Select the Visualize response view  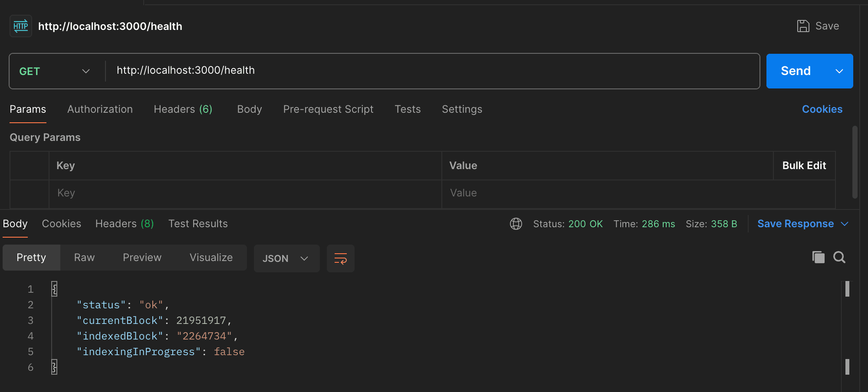coord(211,258)
